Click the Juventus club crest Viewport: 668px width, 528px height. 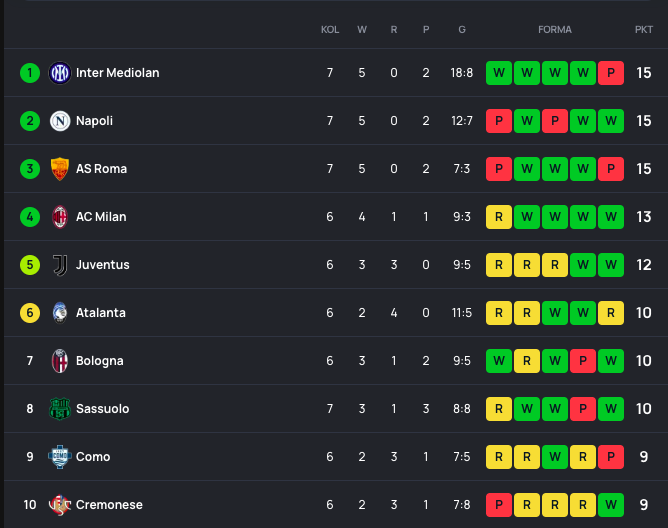pyautogui.click(x=60, y=265)
